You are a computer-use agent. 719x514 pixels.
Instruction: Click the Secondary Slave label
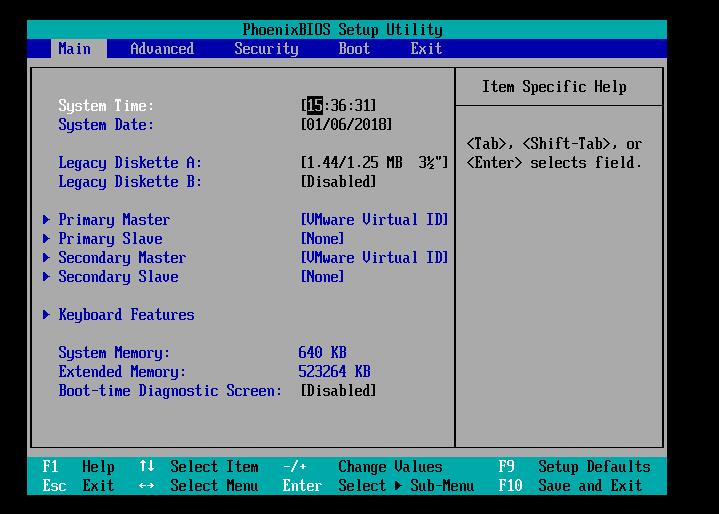pyautogui.click(x=118, y=276)
